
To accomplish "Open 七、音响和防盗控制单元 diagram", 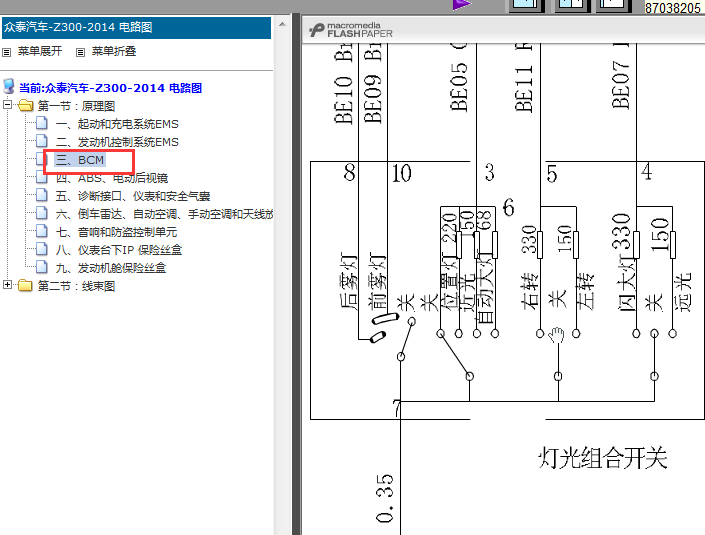I will [x=116, y=232].
